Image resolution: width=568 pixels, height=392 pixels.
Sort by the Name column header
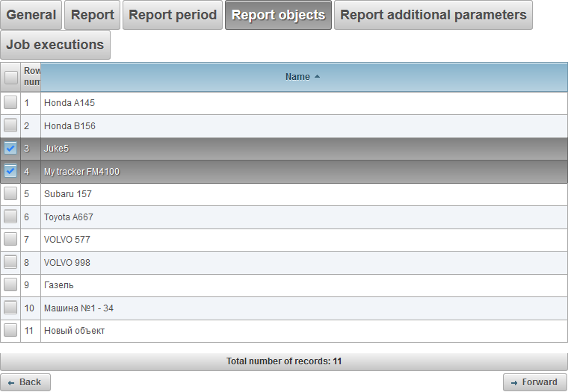click(x=297, y=77)
